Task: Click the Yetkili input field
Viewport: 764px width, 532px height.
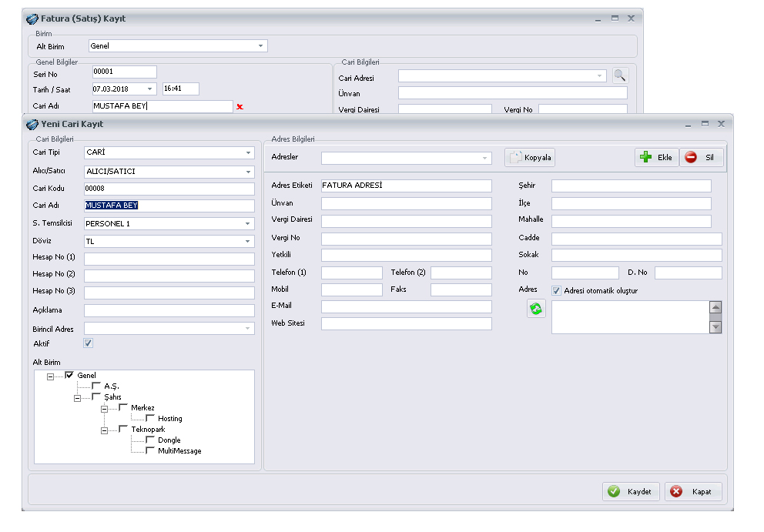Action: coord(407,256)
